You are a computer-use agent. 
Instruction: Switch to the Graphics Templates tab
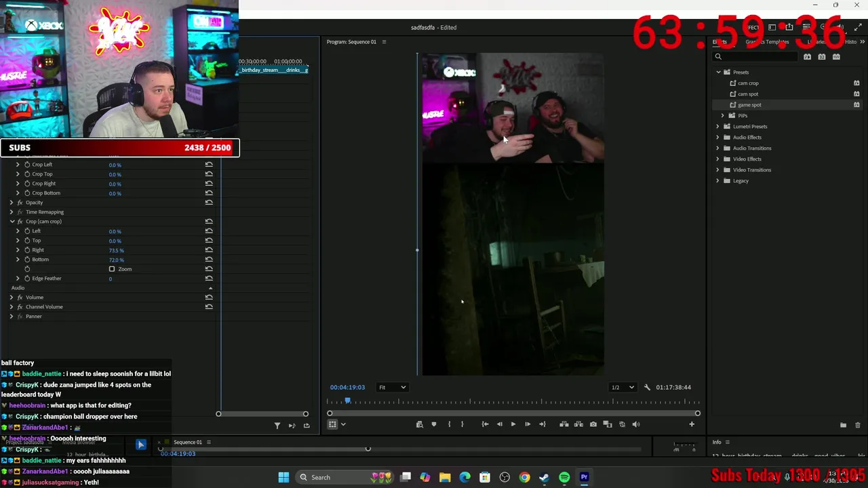(x=767, y=42)
